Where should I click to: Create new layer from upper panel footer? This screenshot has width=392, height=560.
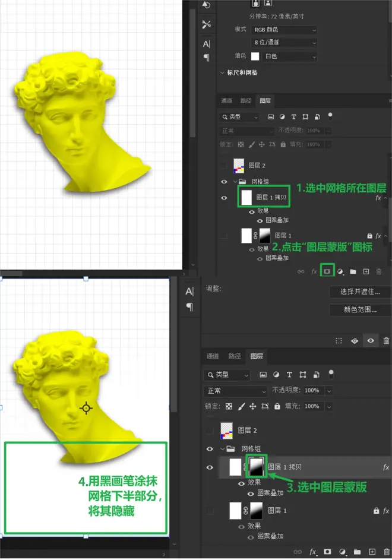tap(366, 272)
